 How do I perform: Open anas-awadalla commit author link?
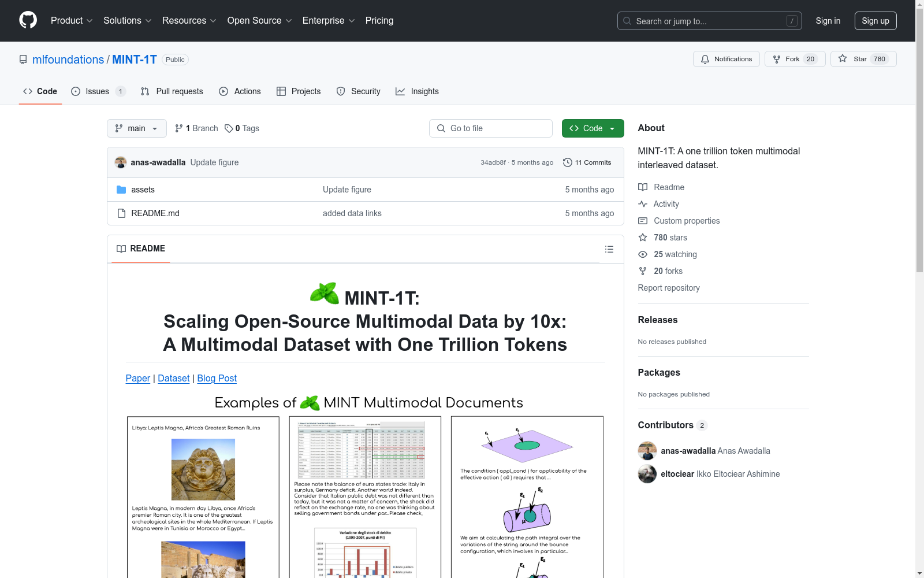coord(158,162)
